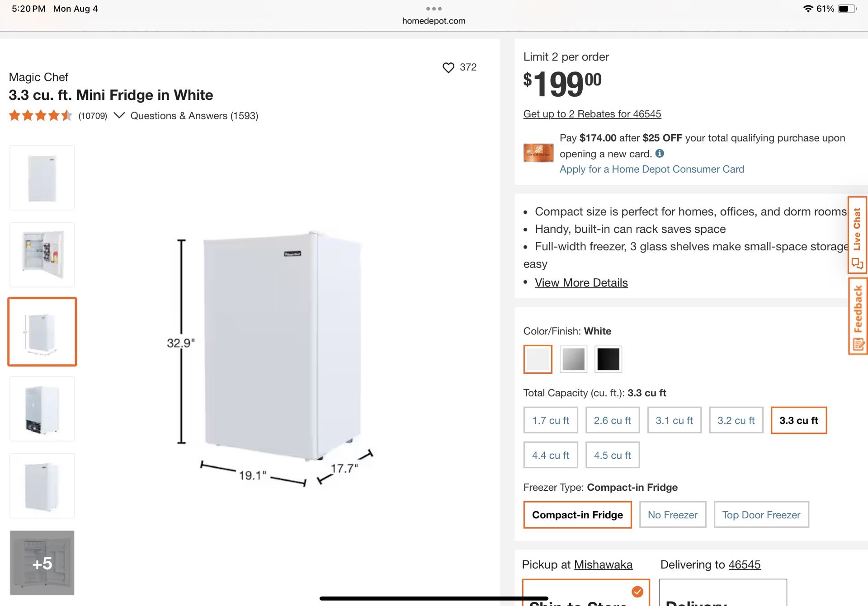The width and height of the screenshot is (868, 606).
Task: Click the Mishawaka store link
Action: [x=603, y=564]
